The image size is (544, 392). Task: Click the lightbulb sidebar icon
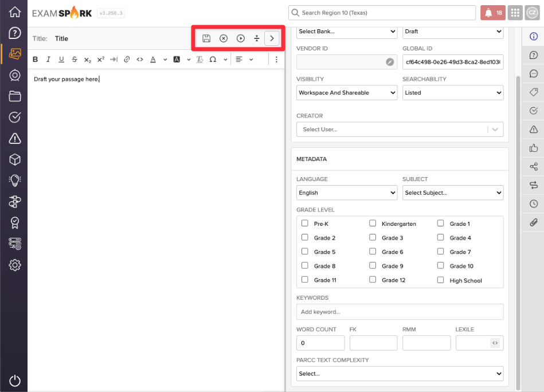click(x=14, y=181)
